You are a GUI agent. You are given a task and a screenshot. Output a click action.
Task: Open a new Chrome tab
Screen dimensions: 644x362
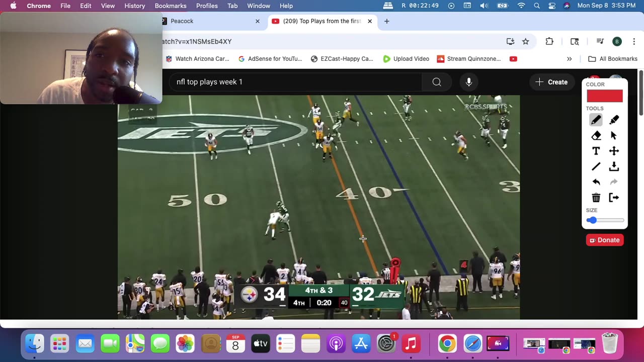(x=386, y=21)
